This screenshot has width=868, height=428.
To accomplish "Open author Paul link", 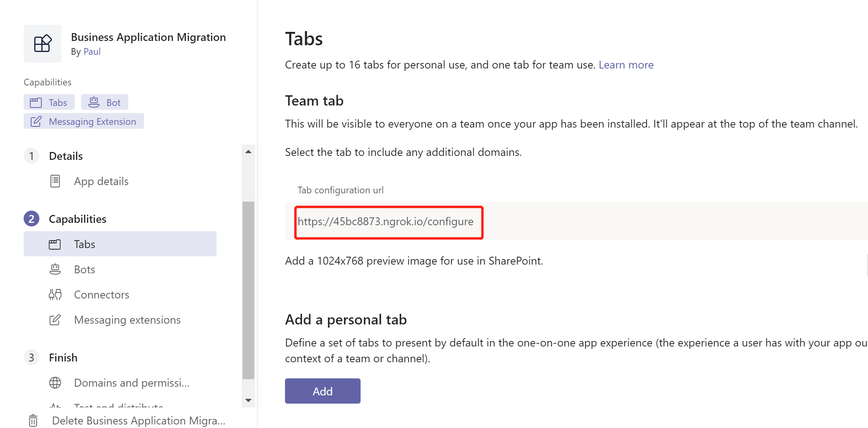I will (x=92, y=52).
